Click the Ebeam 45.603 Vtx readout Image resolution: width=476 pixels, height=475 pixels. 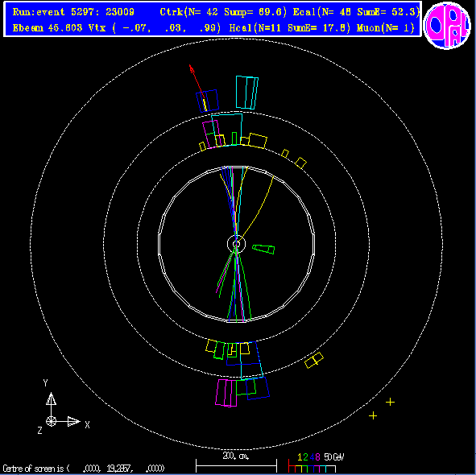pyautogui.click(x=117, y=28)
